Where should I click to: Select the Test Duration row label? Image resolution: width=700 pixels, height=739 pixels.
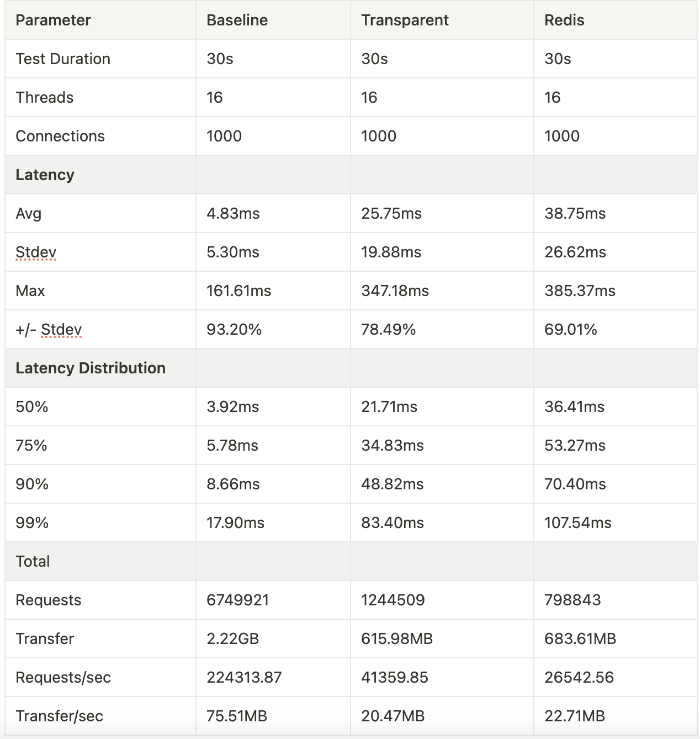tap(63, 59)
